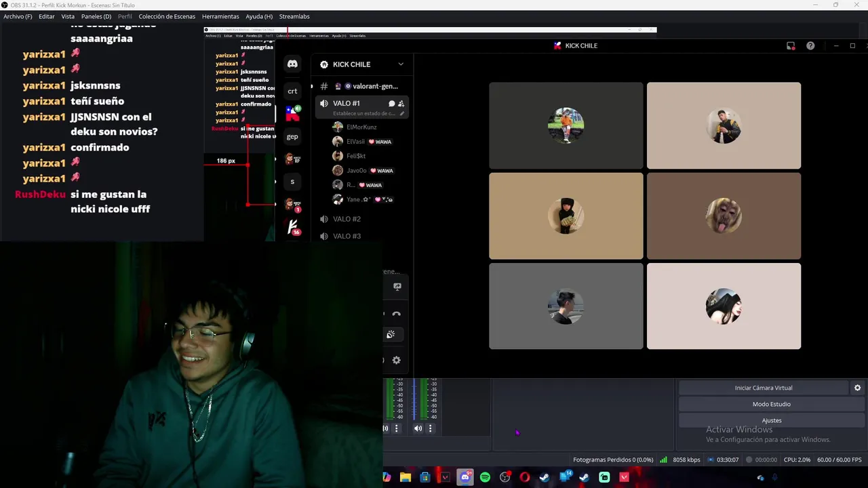
Task: Open the Chile flag server icon
Action: point(292,113)
